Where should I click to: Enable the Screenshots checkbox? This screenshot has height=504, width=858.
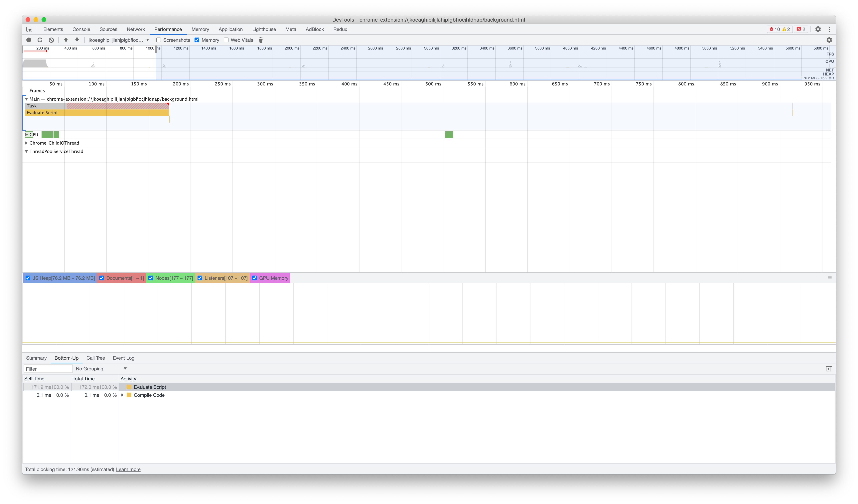[x=159, y=40]
